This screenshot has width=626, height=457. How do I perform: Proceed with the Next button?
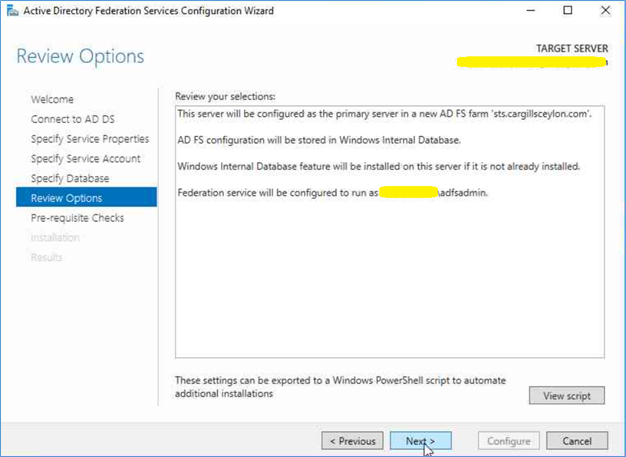pyautogui.click(x=421, y=441)
